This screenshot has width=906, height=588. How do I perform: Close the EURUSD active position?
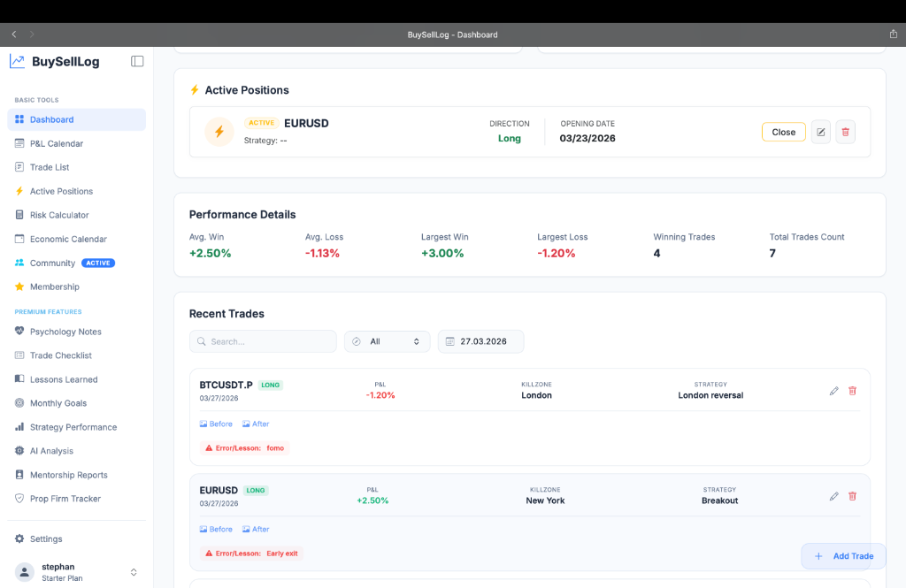click(783, 132)
